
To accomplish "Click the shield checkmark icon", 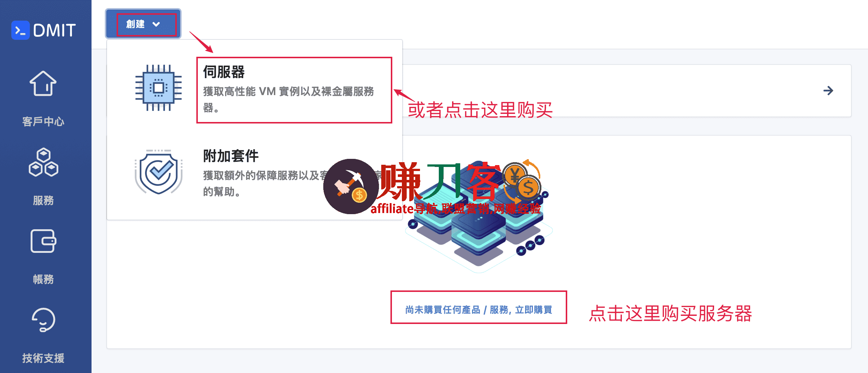I will (x=159, y=172).
